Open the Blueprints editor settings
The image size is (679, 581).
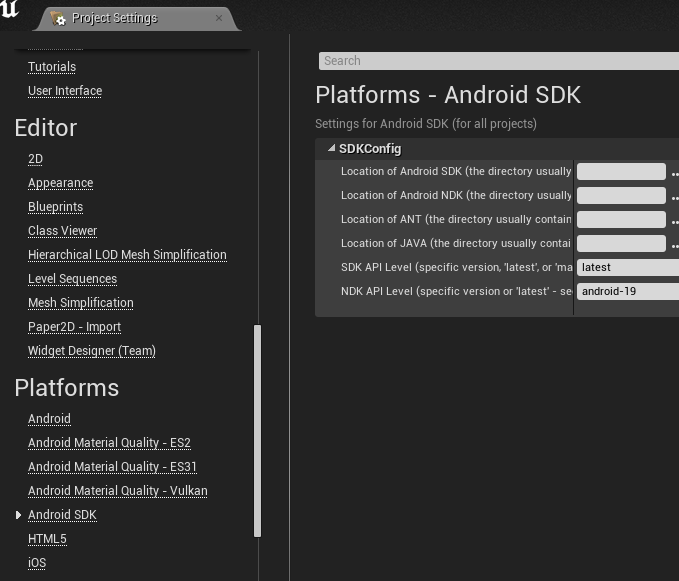tap(55, 207)
